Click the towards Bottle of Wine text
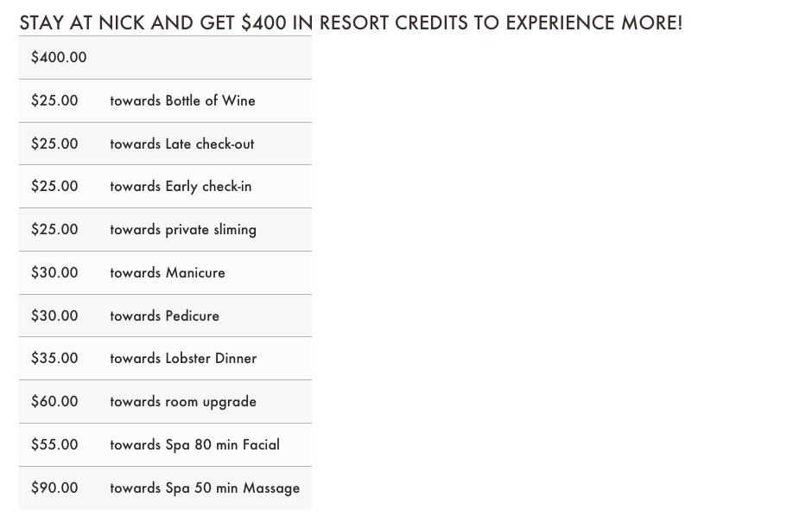The width and height of the screenshot is (812, 523). [x=182, y=100]
